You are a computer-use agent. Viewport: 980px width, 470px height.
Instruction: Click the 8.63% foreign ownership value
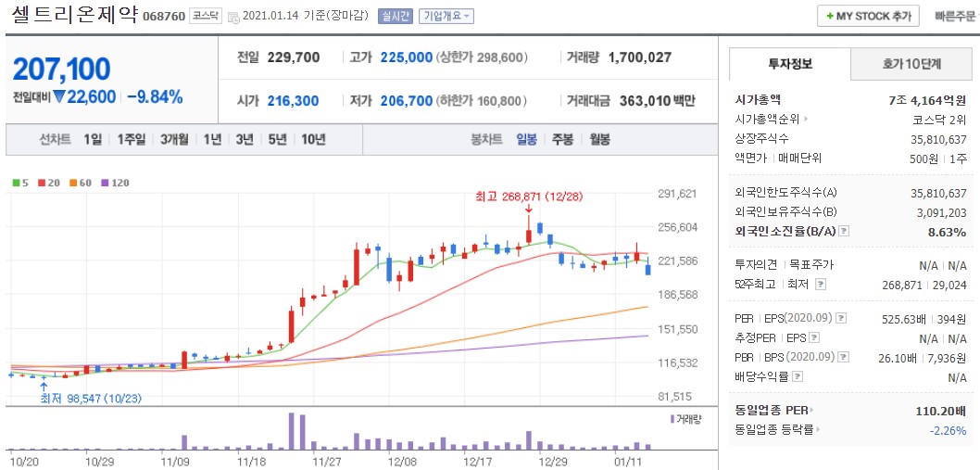coord(949,232)
